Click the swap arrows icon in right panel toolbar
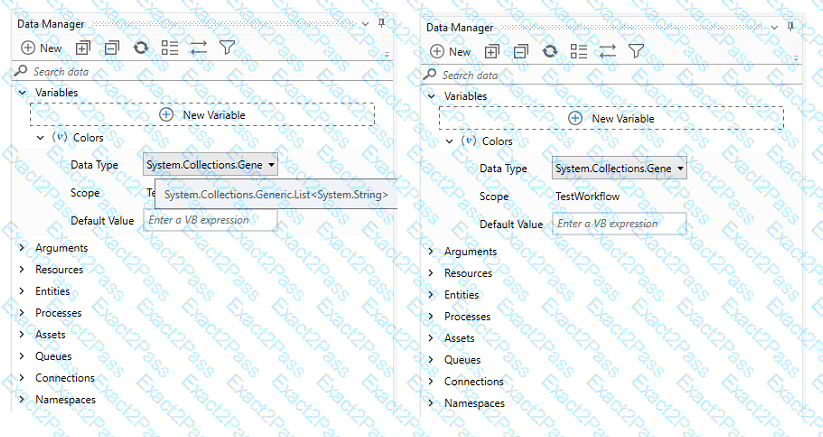The width and height of the screenshot is (823, 437). [607, 51]
